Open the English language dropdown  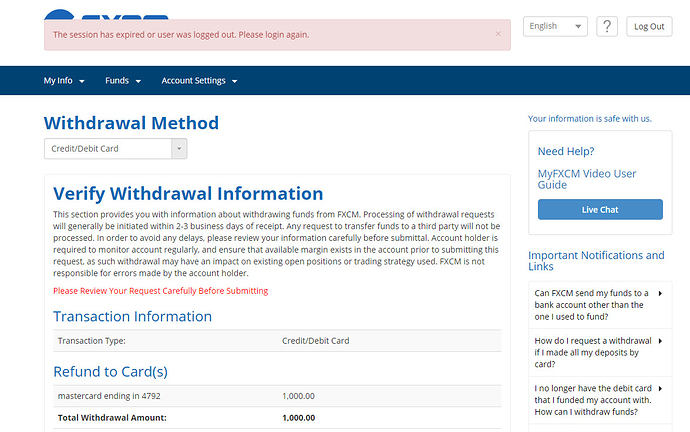[x=555, y=26]
